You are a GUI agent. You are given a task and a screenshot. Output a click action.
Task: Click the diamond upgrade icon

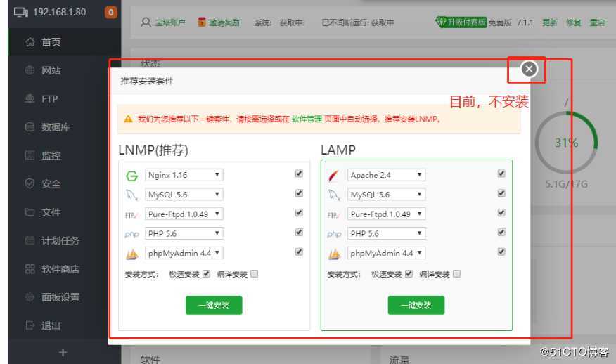point(441,22)
